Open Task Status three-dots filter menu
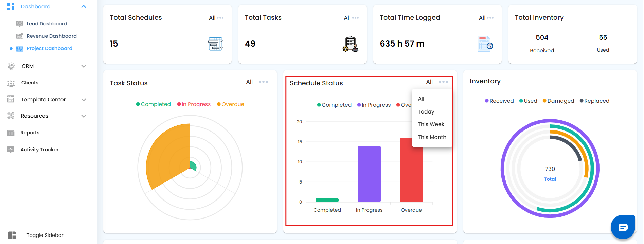644x244 pixels. 263,82
